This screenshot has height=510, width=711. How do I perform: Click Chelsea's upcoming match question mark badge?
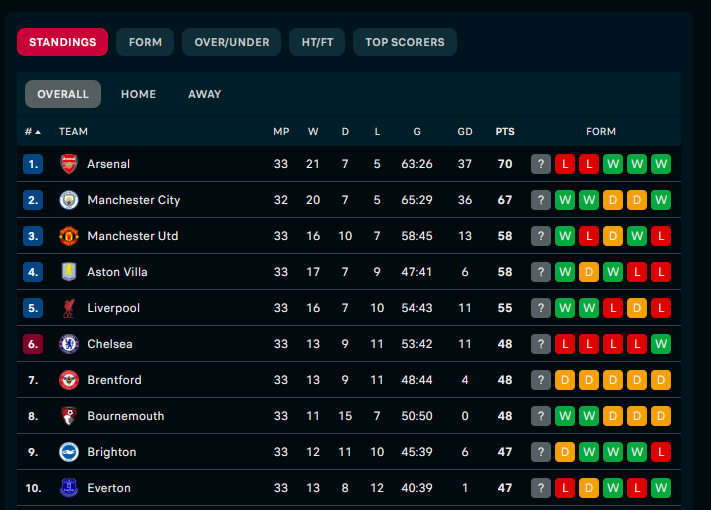(541, 344)
